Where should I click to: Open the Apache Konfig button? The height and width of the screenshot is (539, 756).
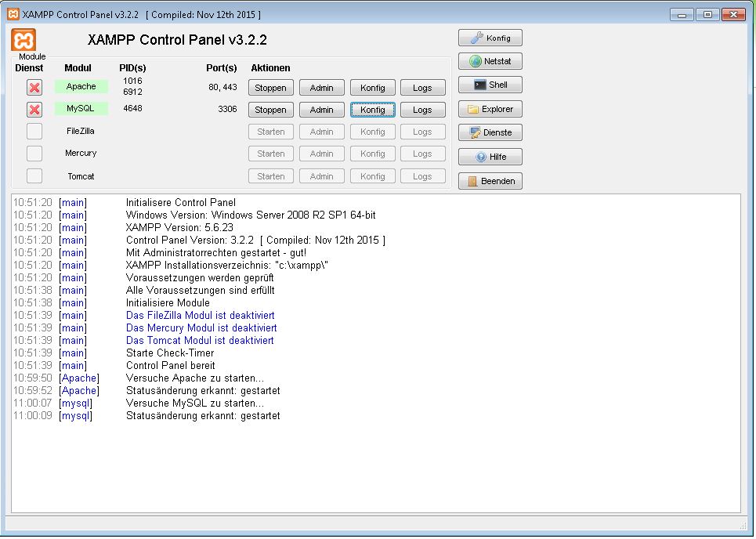[373, 88]
